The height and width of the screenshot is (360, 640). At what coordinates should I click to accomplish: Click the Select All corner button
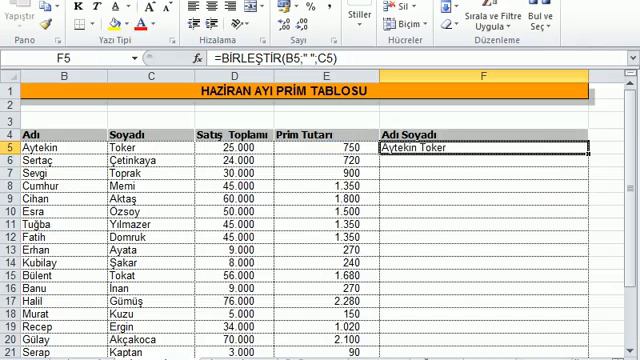pos(10,76)
